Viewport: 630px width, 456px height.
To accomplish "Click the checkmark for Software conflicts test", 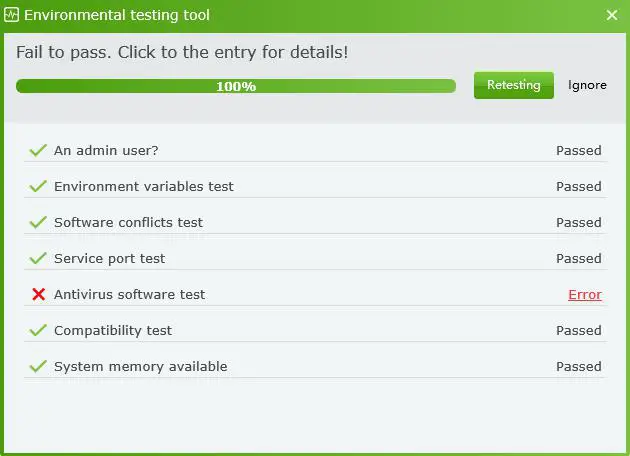I will pos(39,222).
